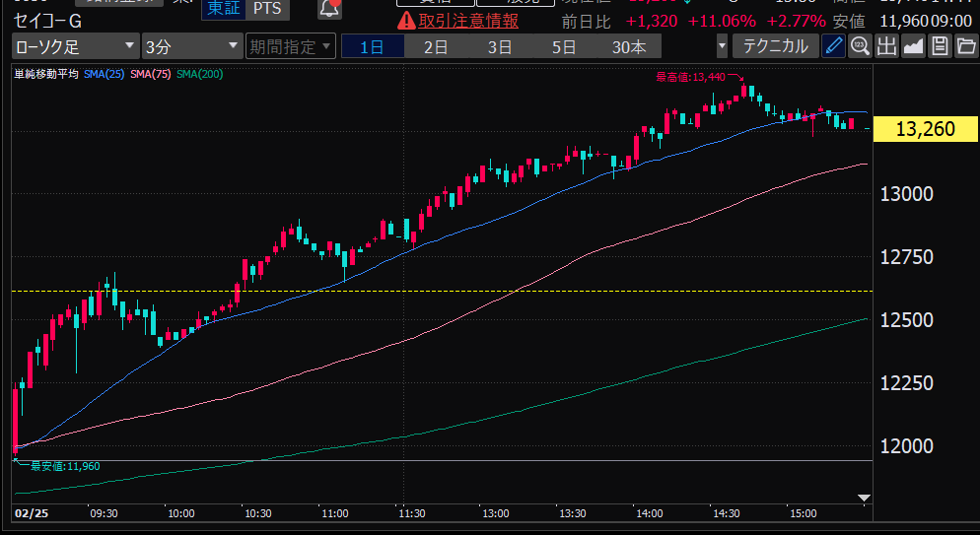Click the area chart icon in toolbar
Viewport: 980px width, 535px height.
tap(913, 45)
